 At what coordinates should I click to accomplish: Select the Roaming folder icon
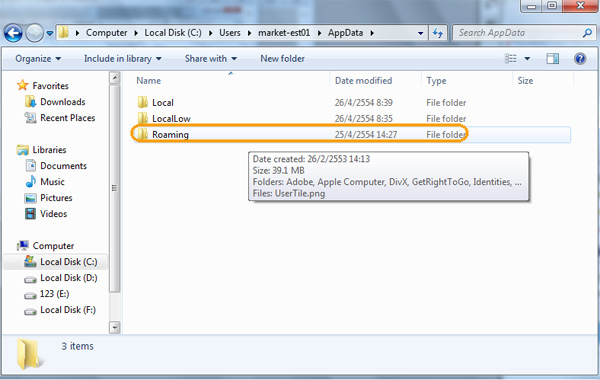(143, 134)
